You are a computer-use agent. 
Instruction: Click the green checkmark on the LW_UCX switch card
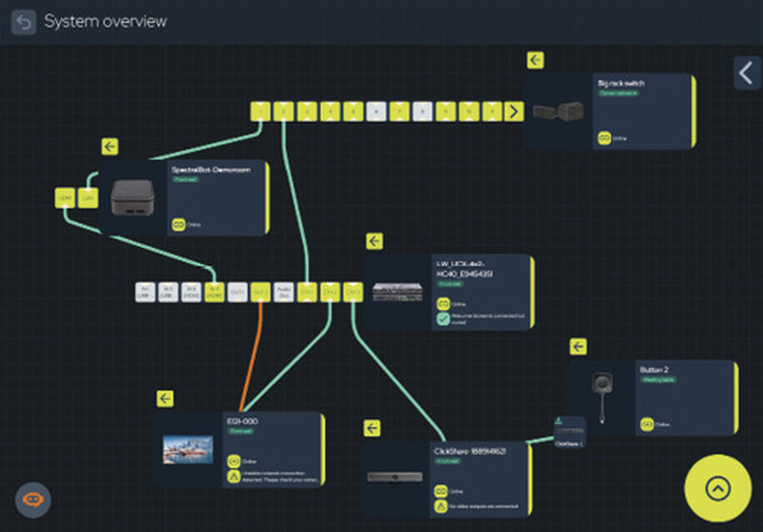point(443,319)
